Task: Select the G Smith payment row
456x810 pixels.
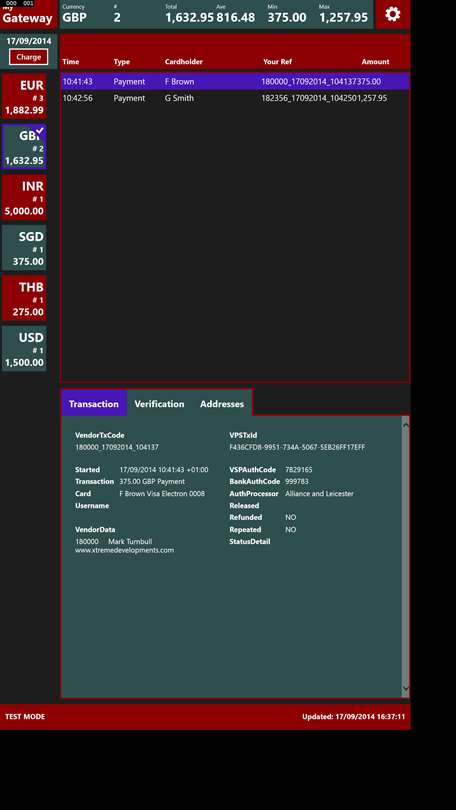Action: pyautogui.click(x=235, y=98)
